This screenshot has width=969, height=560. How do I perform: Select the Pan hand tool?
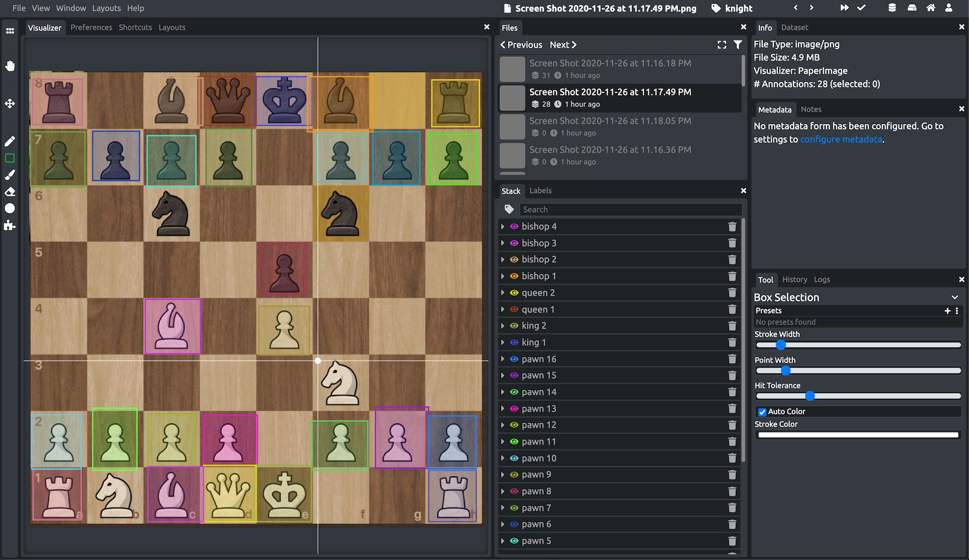coord(10,65)
